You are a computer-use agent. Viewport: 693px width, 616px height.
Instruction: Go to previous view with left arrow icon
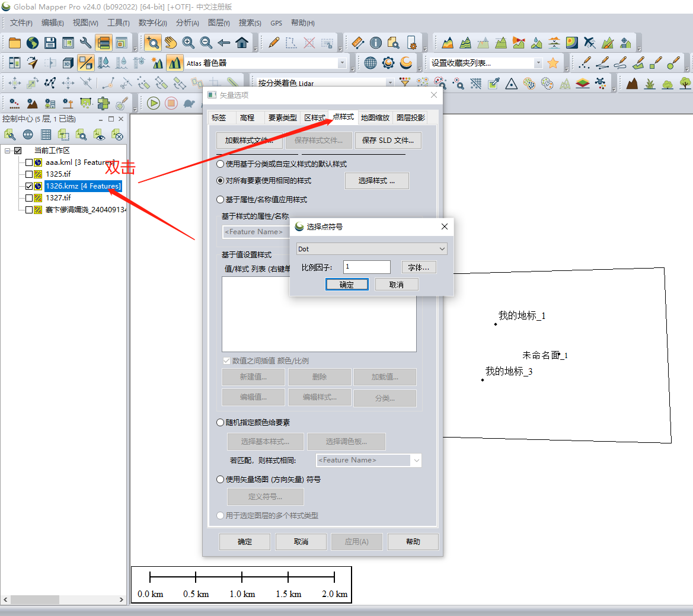click(223, 43)
